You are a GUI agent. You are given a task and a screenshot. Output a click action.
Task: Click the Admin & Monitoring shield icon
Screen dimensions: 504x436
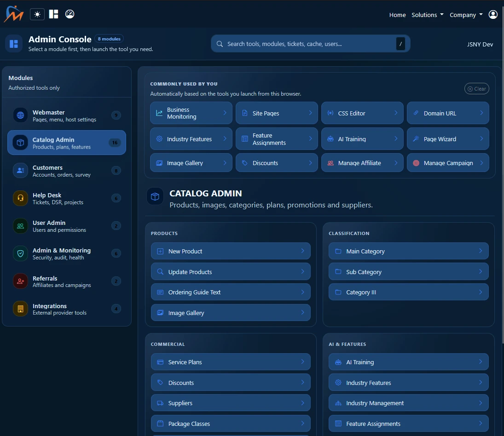click(20, 253)
